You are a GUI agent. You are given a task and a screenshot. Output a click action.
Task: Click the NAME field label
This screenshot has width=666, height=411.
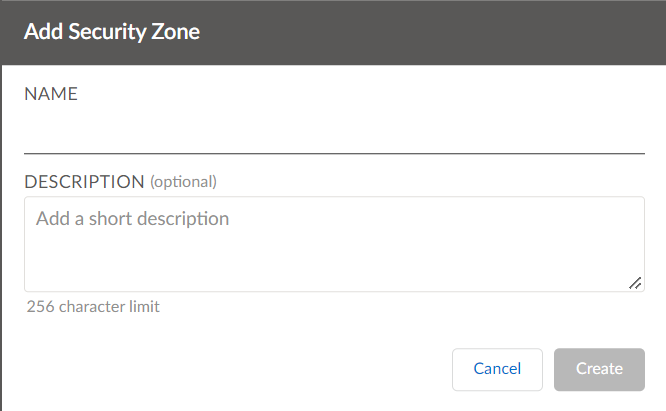51,95
